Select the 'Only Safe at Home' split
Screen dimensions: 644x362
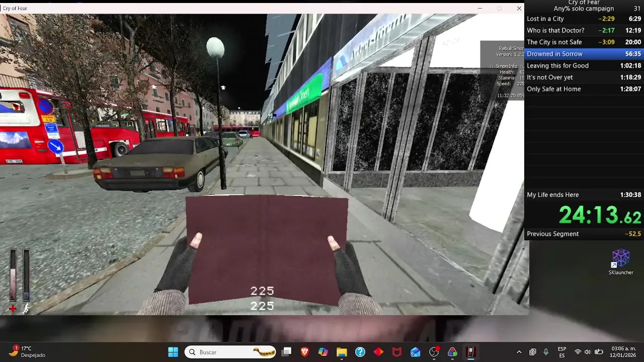[584, 89]
